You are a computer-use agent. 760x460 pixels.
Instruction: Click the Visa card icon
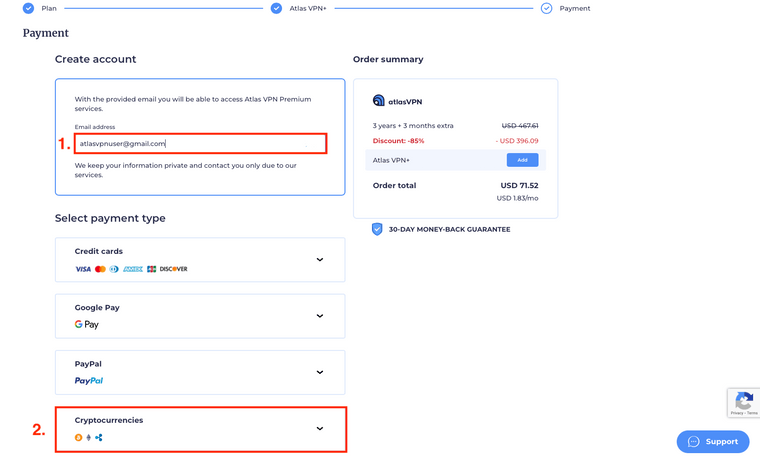point(83,269)
